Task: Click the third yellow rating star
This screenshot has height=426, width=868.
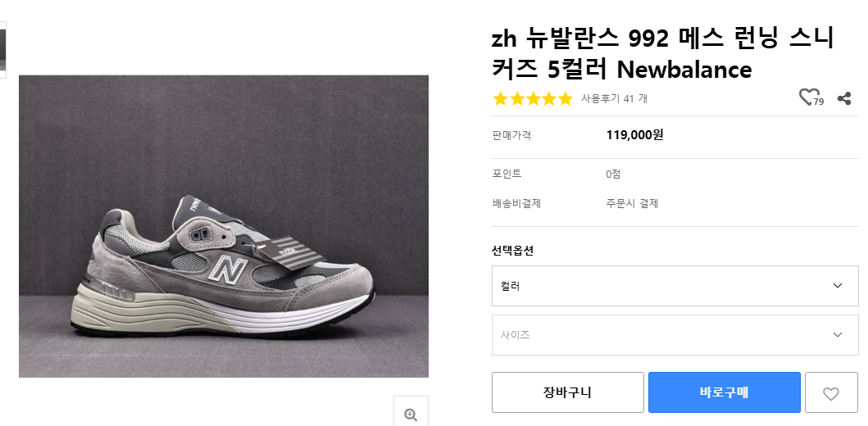Action: click(x=533, y=99)
